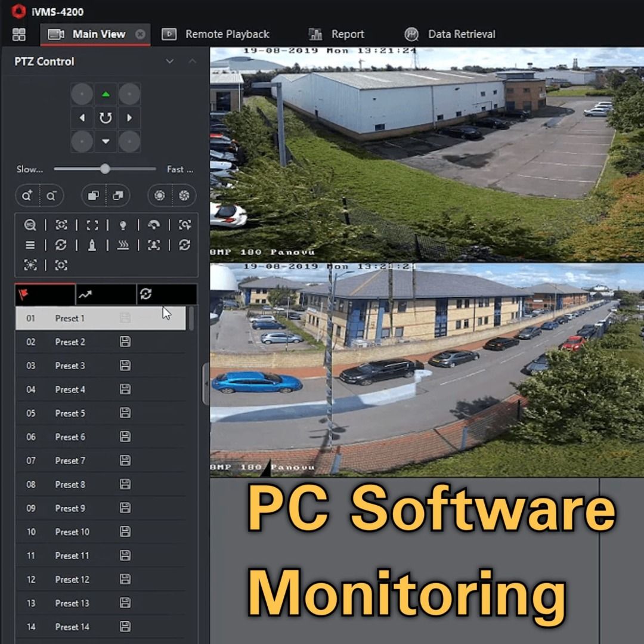The image size is (644, 644).
Task: Collapse the PTZ Control panel
Action: tap(192, 61)
